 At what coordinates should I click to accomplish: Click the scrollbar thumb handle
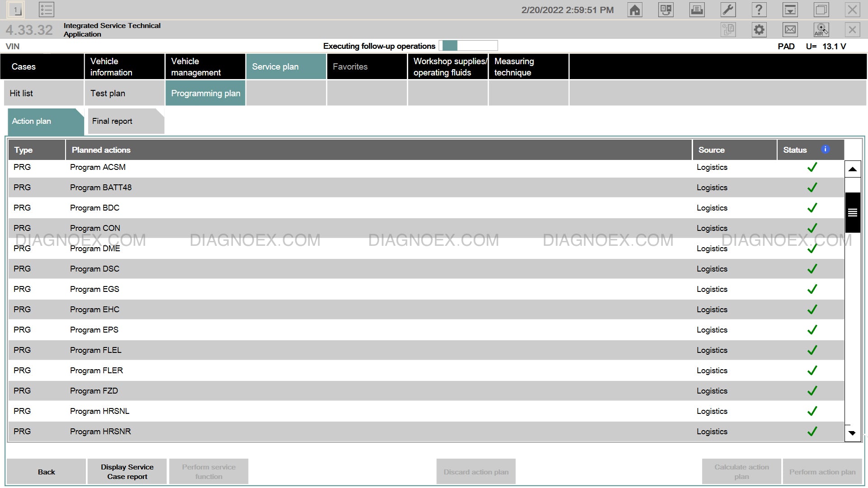pos(852,212)
